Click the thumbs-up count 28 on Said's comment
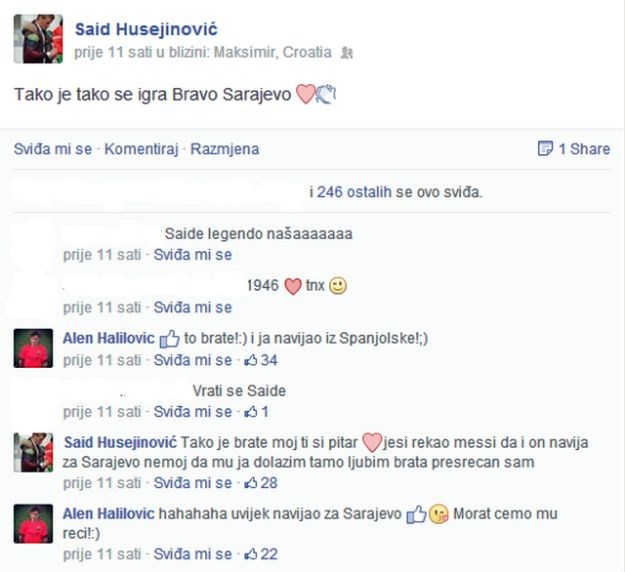625x572 pixels. (x=261, y=483)
